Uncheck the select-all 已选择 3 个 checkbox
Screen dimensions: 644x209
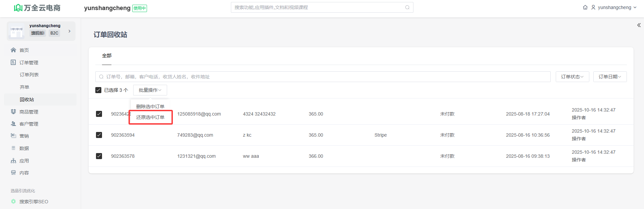(x=98, y=90)
